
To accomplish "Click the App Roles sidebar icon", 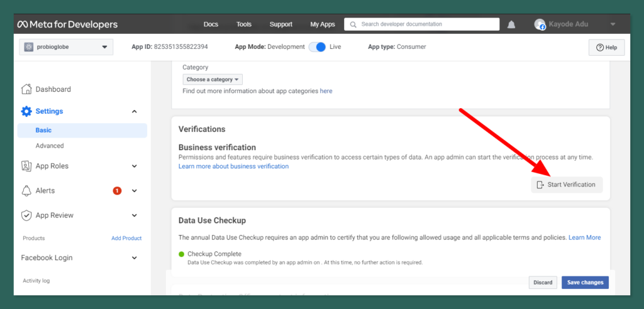I will click(x=26, y=166).
